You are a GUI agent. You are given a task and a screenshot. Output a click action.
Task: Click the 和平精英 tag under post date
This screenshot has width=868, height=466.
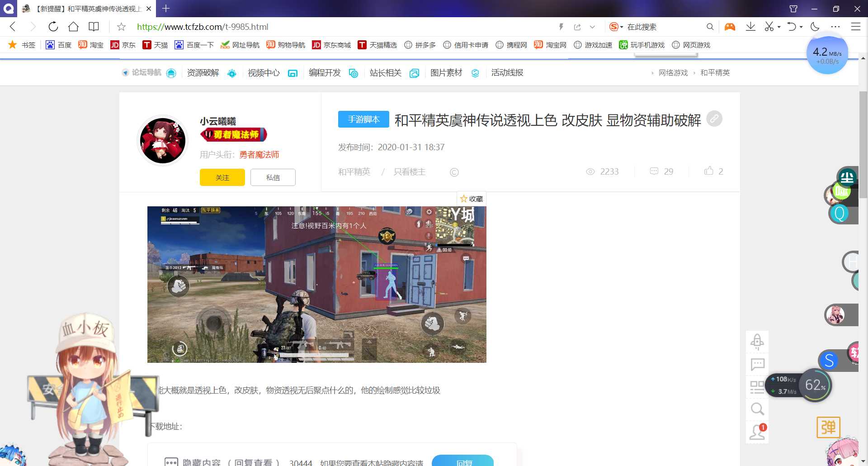coord(354,172)
